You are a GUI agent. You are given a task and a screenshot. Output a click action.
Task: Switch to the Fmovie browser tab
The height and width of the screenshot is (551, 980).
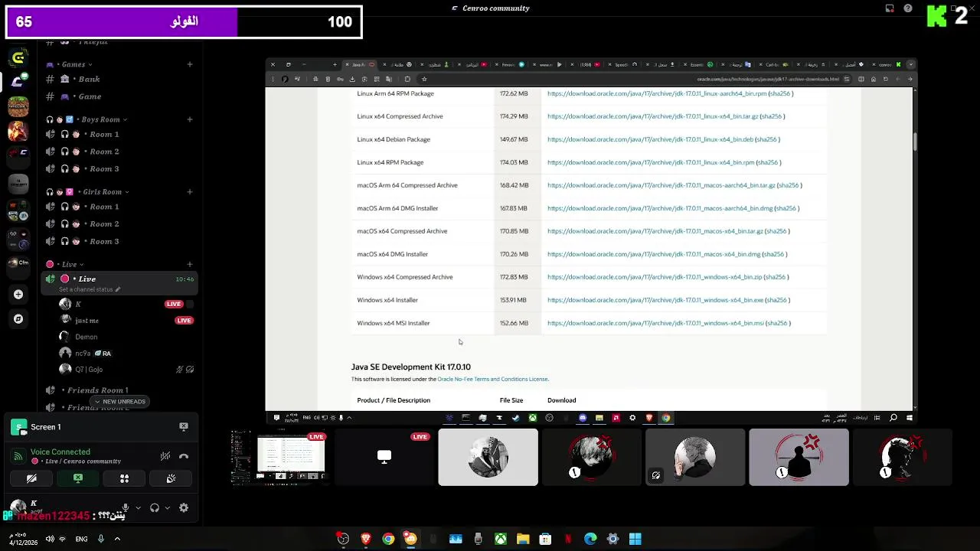(512, 64)
